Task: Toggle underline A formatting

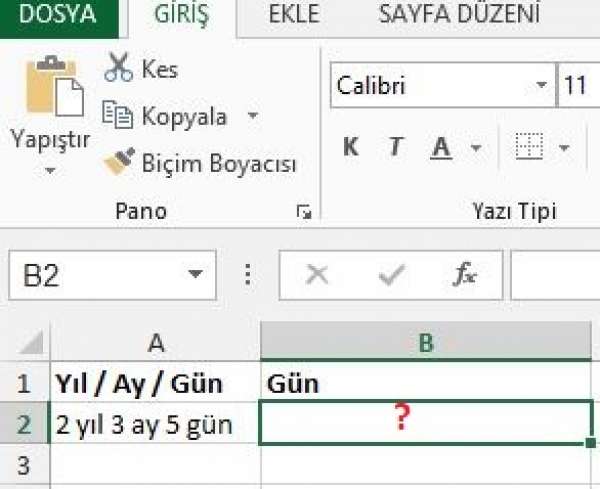Action: [441, 147]
